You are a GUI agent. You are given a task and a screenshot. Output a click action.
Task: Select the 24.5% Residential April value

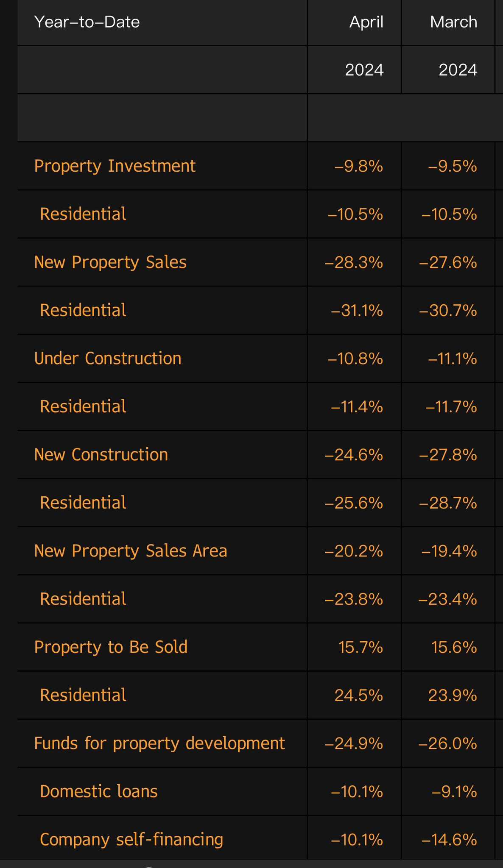tap(359, 696)
